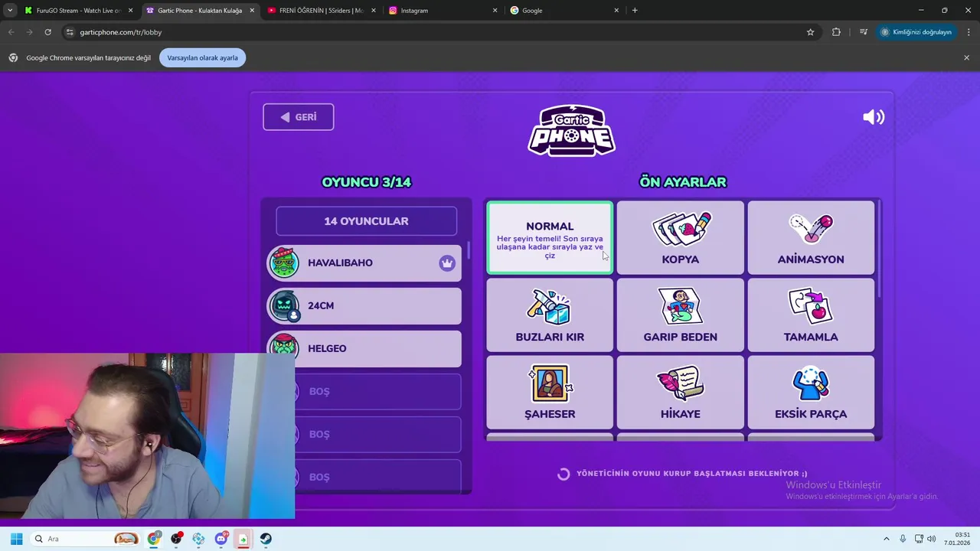
Task: Choose the ANİMASYON preset
Action: (x=811, y=238)
